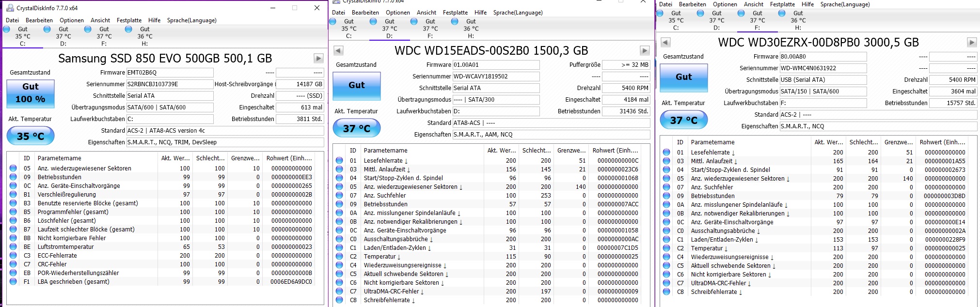Click Schreibfehlerrate orb in WD15EADS window
Screen dimensions: 980x307
tap(339, 300)
